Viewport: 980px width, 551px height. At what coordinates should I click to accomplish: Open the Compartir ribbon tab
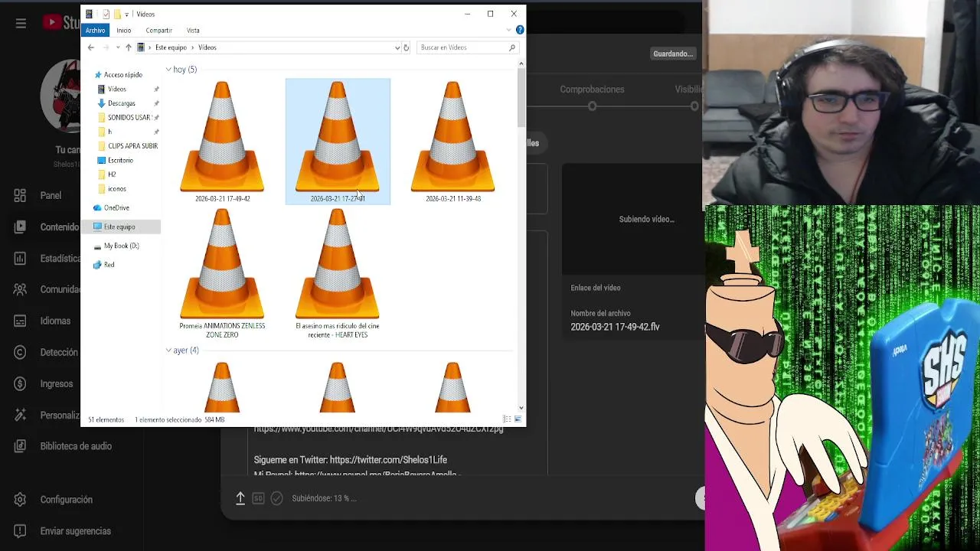pos(159,31)
